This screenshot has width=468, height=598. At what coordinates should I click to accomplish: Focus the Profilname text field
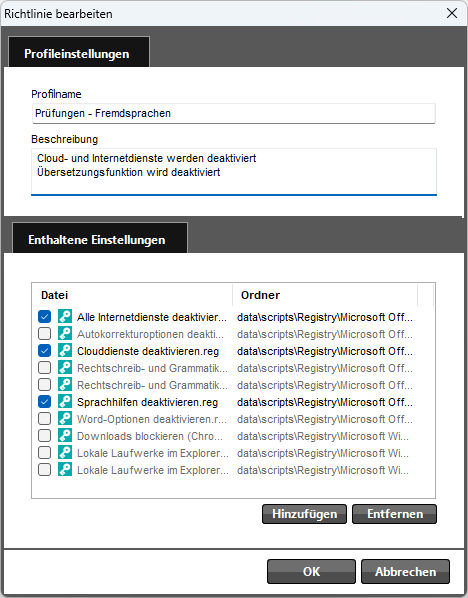233,113
